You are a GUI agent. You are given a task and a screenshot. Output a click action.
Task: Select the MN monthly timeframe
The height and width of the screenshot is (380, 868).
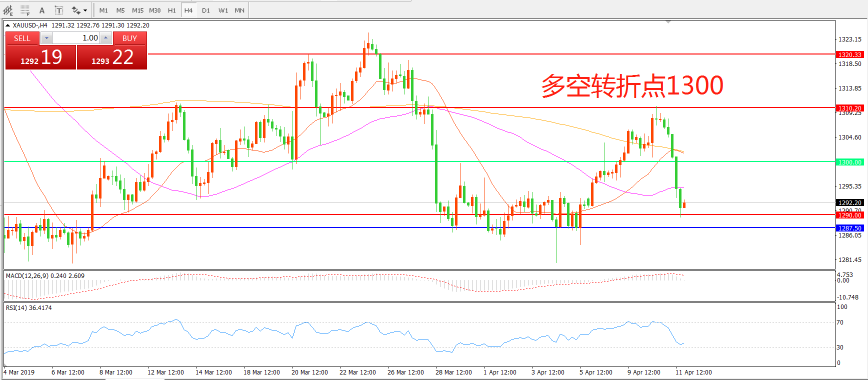click(239, 10)
